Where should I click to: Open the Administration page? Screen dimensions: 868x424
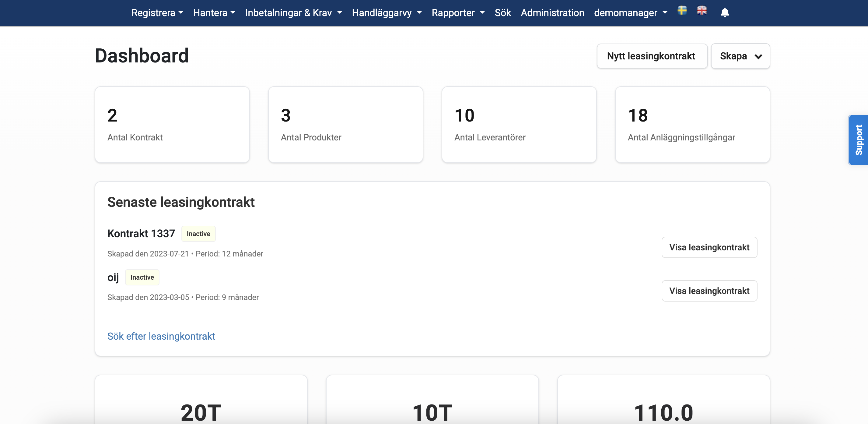552,13
